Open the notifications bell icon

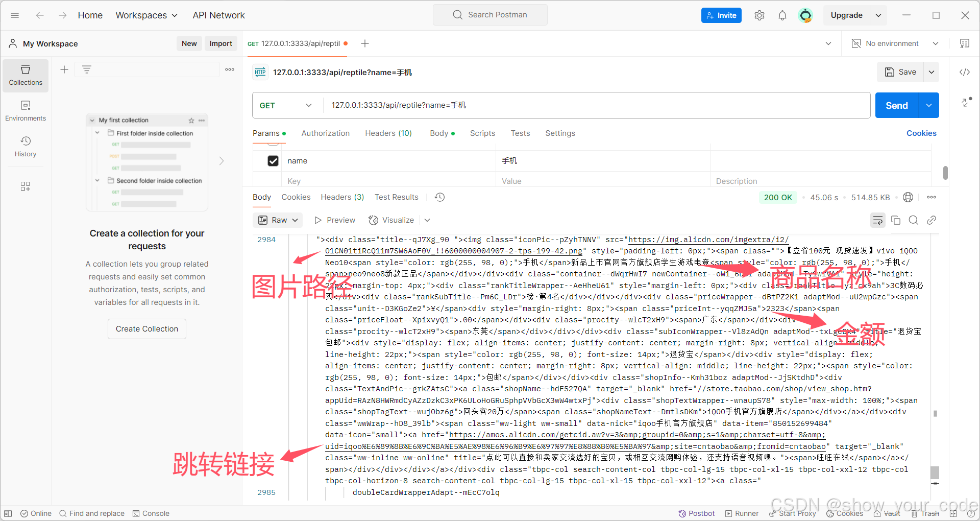point(782,15)
